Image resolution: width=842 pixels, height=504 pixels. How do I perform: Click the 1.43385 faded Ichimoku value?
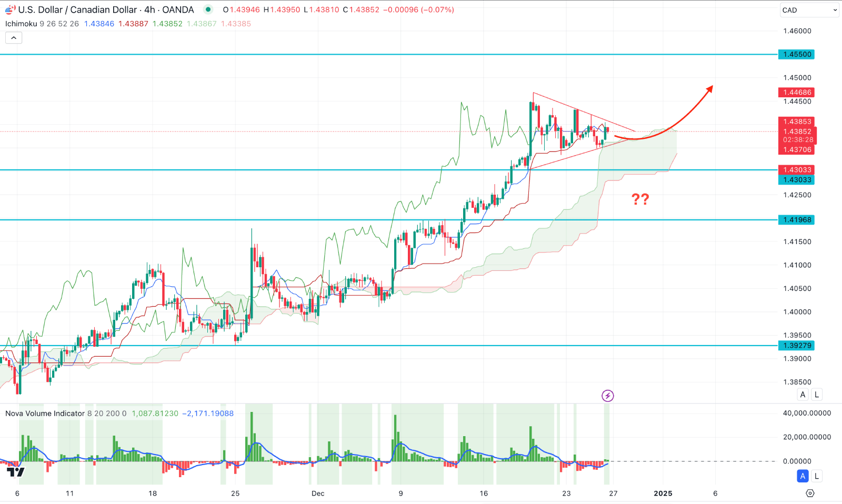(x=236, y=24)
